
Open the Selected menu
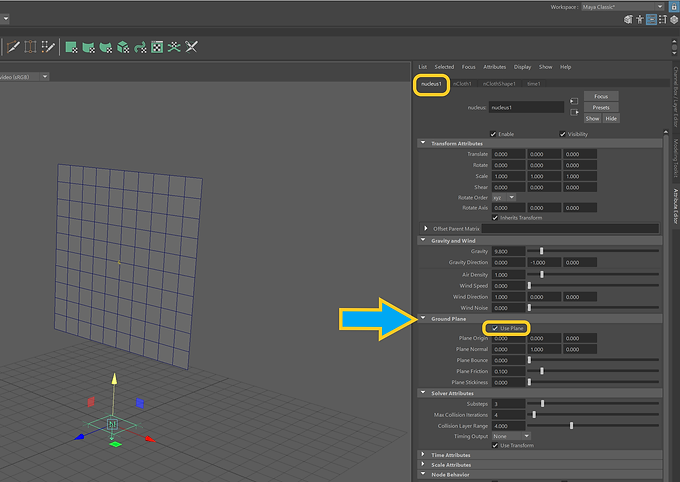coord(444,67)
